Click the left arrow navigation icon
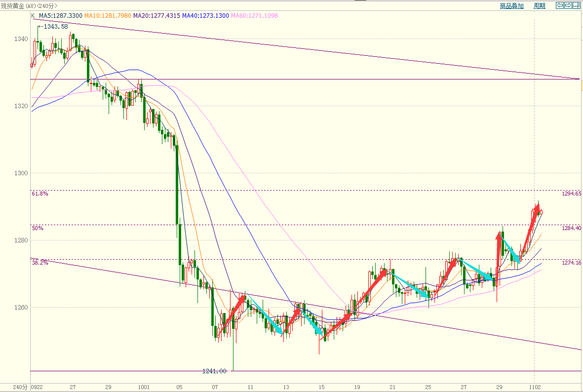Viewport: 583px width, 392px height. (x=560, y=5)
